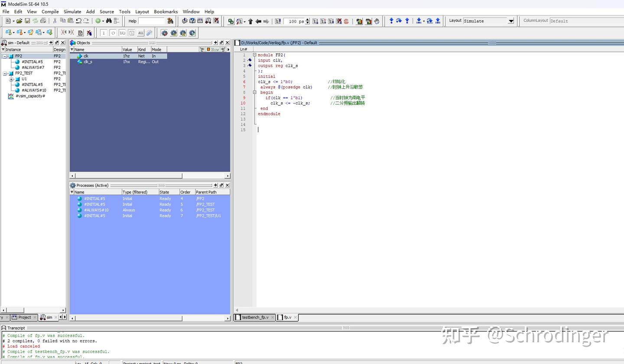Expand the U1 instance node

click(11, 79)
